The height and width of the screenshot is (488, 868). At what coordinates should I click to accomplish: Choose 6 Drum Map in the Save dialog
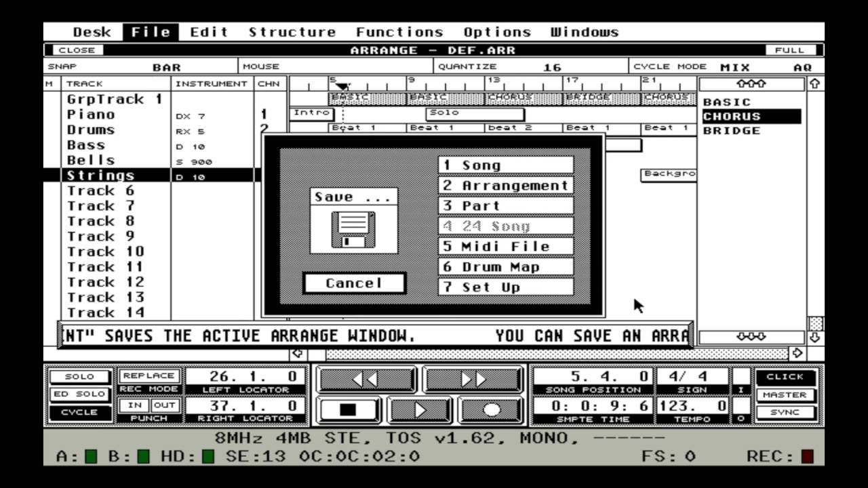pyautogui.click(x=506, y=266)
